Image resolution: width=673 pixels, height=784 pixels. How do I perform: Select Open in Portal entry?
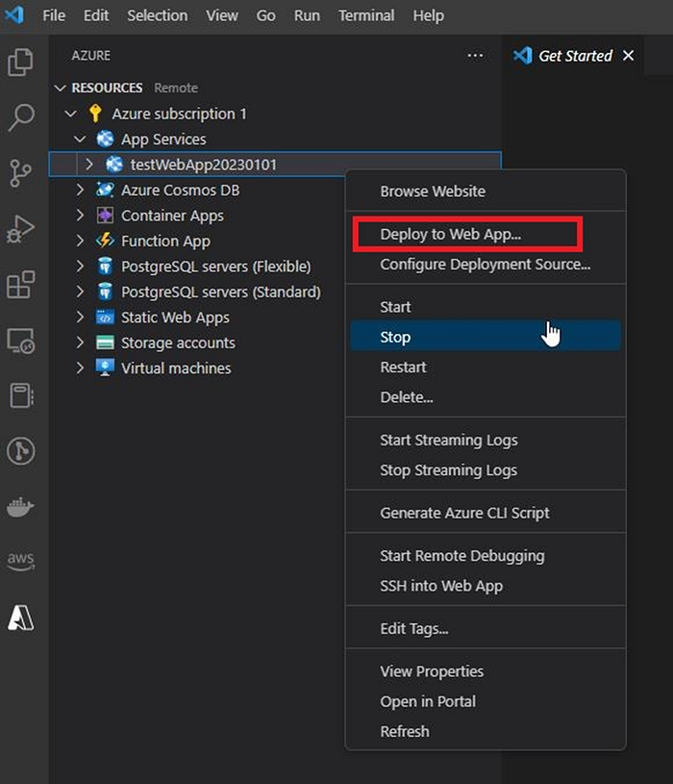point(486,701)
